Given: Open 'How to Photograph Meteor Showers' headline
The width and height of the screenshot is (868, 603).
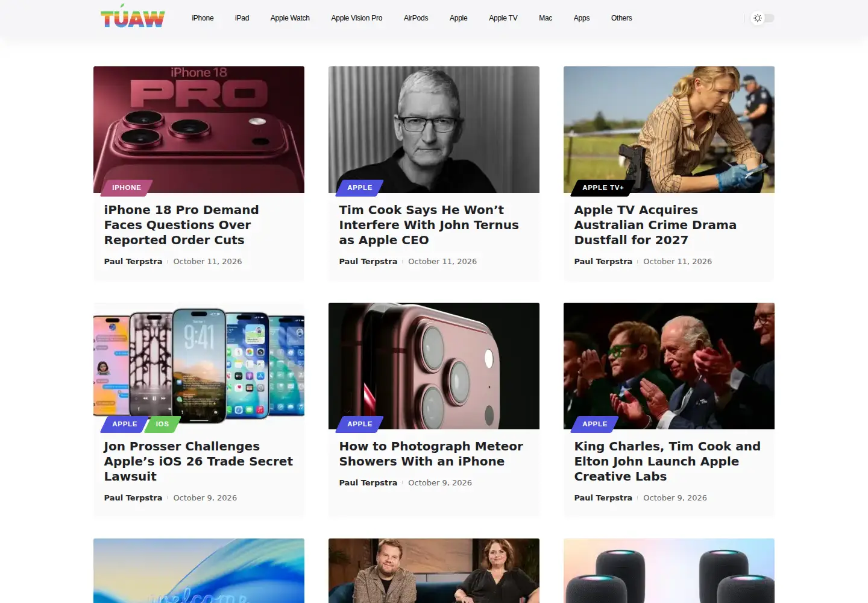Looking at the screenshot, I should coord(431,454).
